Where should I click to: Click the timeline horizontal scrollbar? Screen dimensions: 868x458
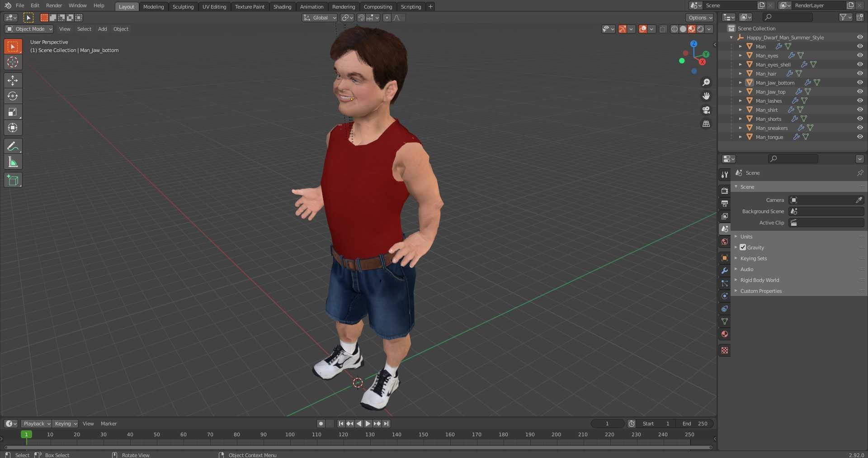358,448
